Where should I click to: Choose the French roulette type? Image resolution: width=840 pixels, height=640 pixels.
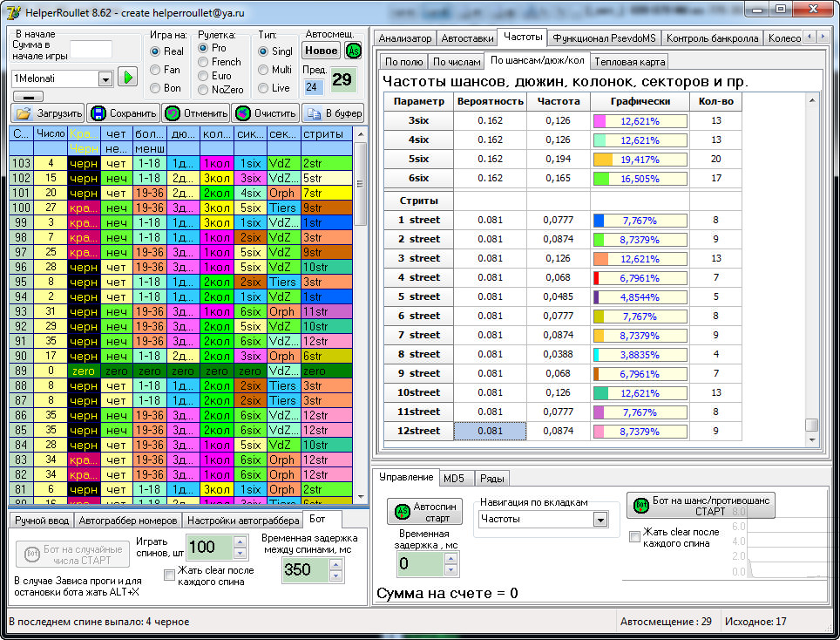[x=204, y=62]
